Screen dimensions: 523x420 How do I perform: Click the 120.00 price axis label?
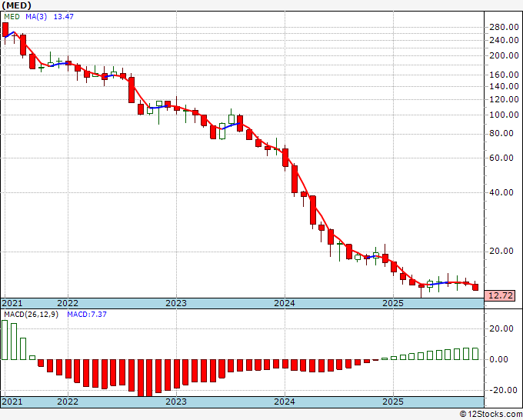point(504,99)
